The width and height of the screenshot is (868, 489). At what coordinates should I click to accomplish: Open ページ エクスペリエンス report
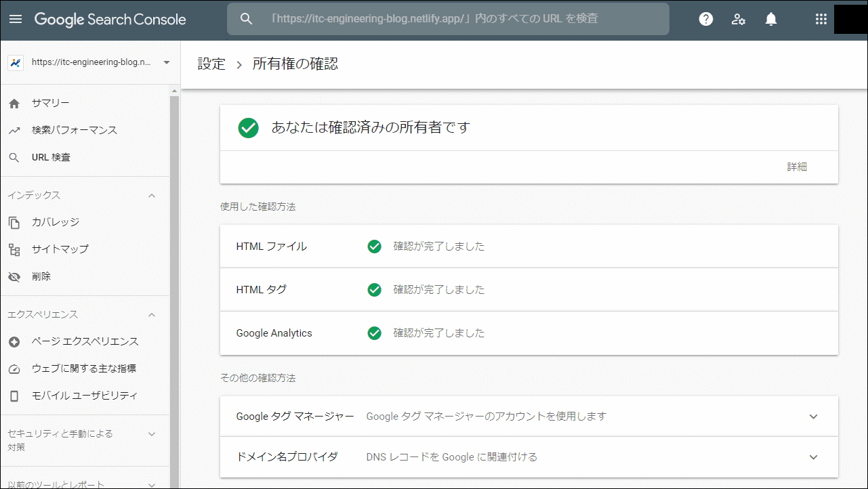(x=85, y=341)
